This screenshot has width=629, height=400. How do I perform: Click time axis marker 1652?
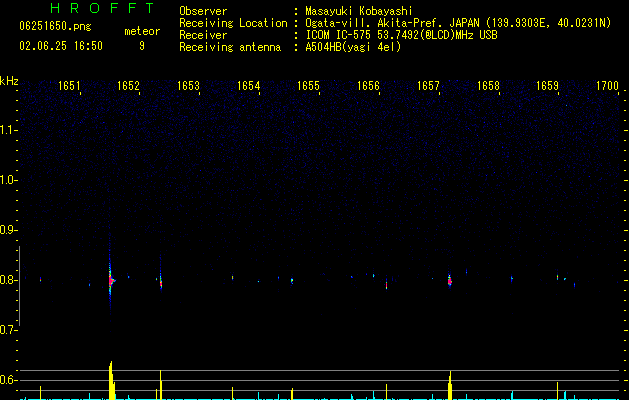(x=128, y=86)
